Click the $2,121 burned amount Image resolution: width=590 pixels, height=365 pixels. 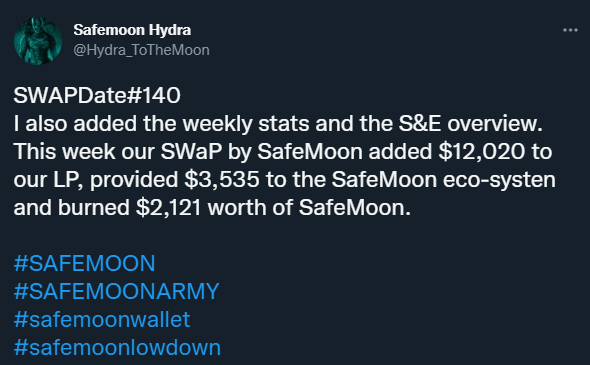pos(168,208)
